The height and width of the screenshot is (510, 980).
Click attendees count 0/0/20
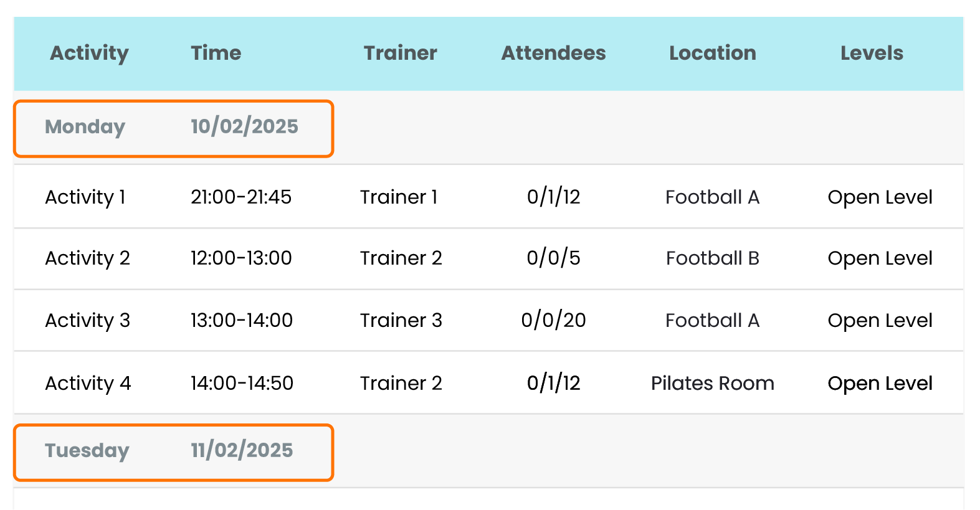[x=553, y=321]
